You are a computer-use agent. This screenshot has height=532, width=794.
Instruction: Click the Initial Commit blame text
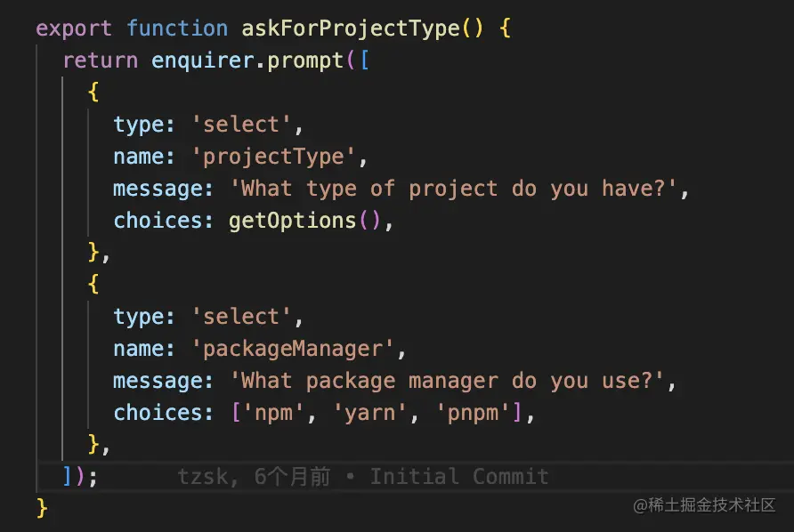pyautogui.click(x=459, y=477)
